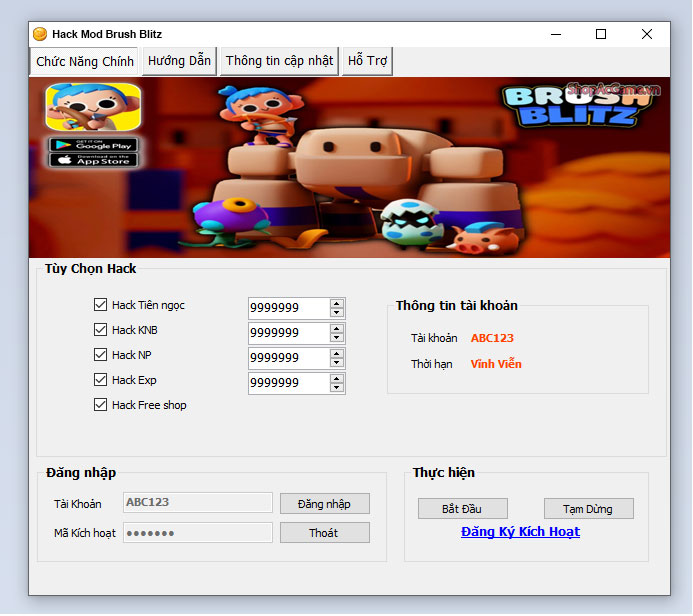This screenshot has width=693, height=616.
Task: Increase the Hack NP value with up arrow
Action: (x=337, y=354)
